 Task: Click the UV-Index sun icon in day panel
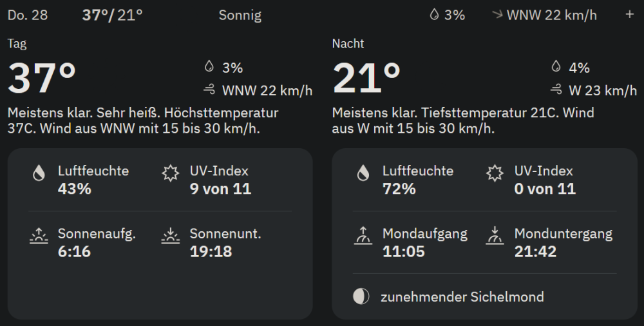tap(170, 173)
